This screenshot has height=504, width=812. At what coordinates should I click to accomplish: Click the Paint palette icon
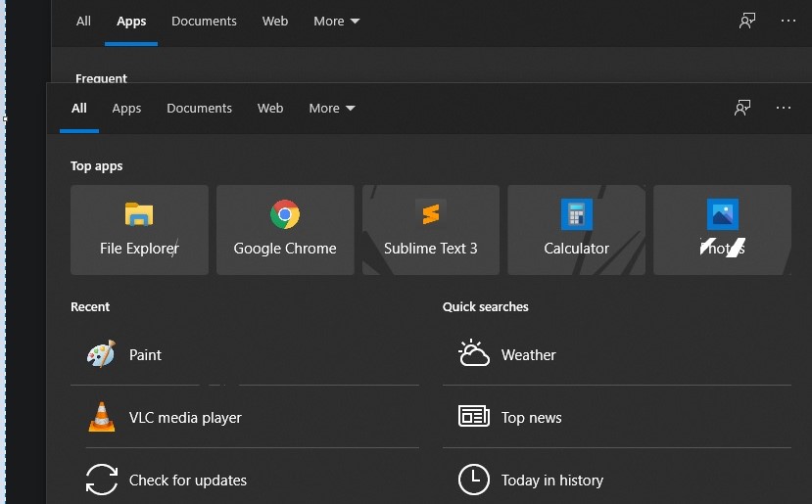[102, 354]
